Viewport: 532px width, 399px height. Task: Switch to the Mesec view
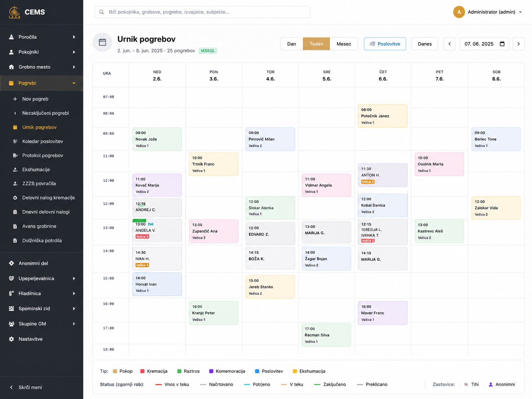(344, 44)
